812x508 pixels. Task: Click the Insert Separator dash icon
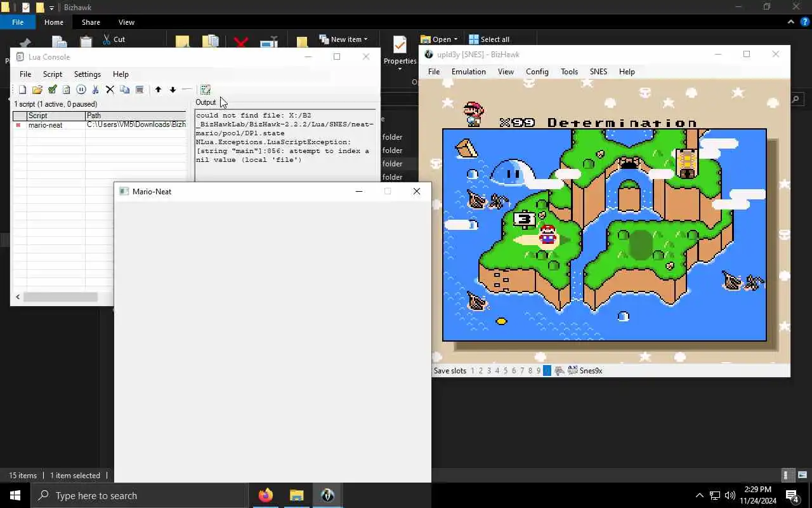[x=187, y=90]
